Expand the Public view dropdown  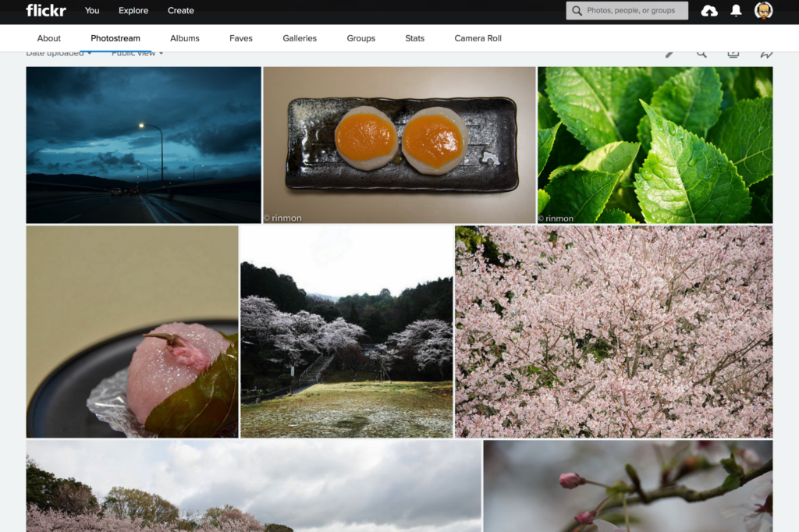click(x=137, y=54)
